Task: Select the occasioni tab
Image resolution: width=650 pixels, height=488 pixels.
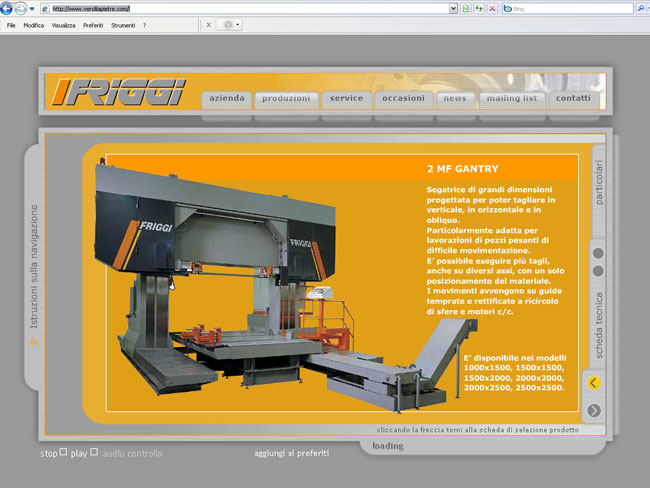Action: (x=403, y=100)
